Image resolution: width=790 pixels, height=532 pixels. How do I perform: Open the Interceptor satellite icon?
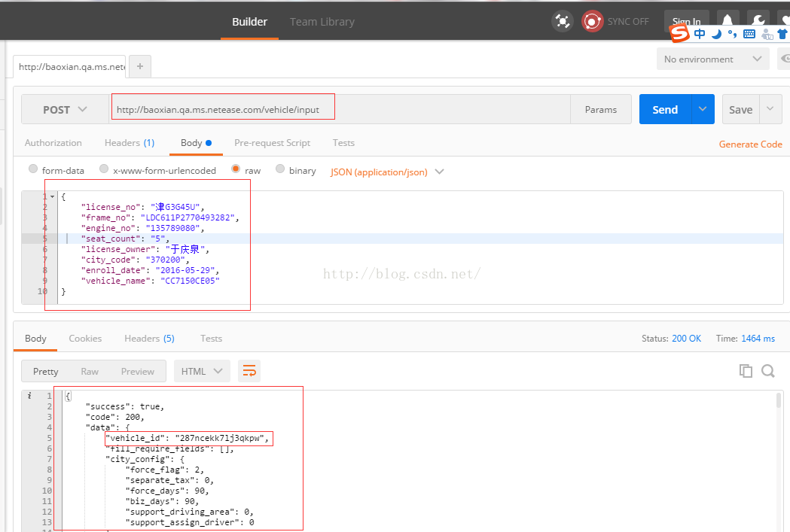pyautogui.click(x=563, y=21)
